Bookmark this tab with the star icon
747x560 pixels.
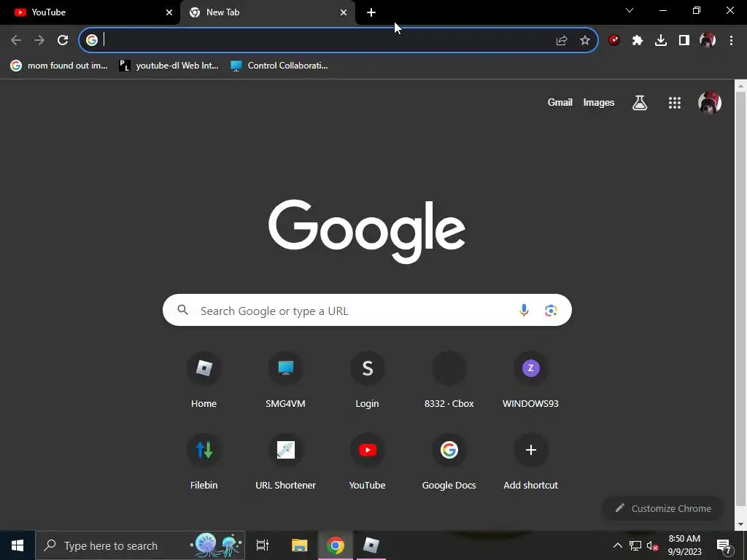point(585,41)
